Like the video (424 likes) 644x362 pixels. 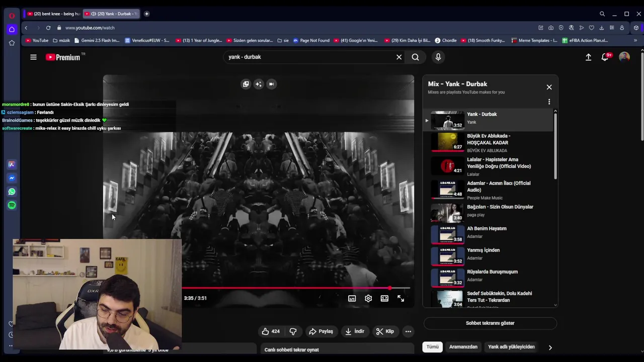pyautogui.click(x=271, y=331)
